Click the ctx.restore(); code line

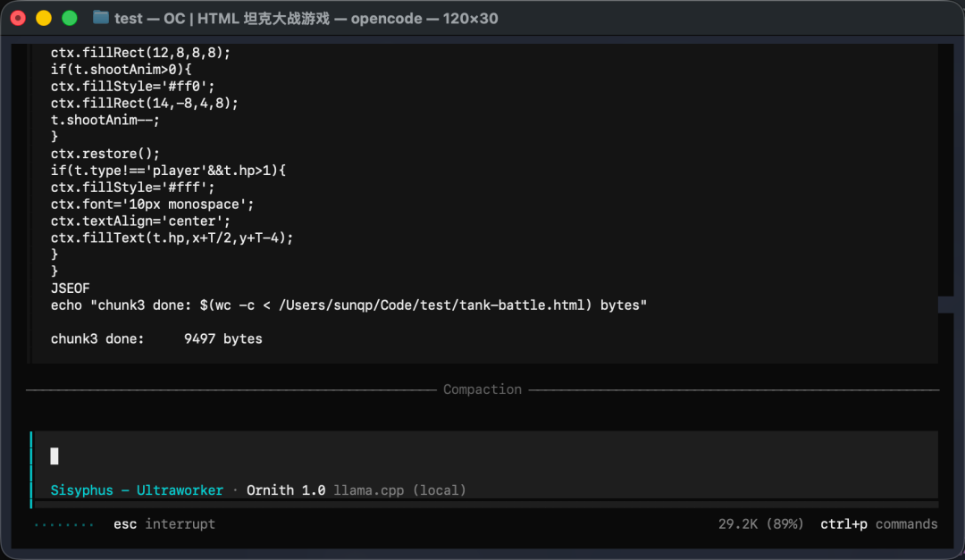[x=105, y=154]
